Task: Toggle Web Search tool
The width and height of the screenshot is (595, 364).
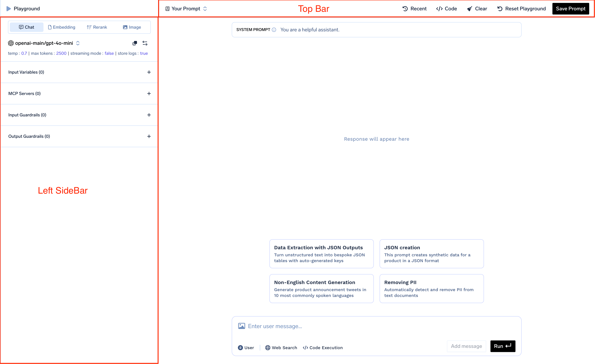Action: (281, 348)
